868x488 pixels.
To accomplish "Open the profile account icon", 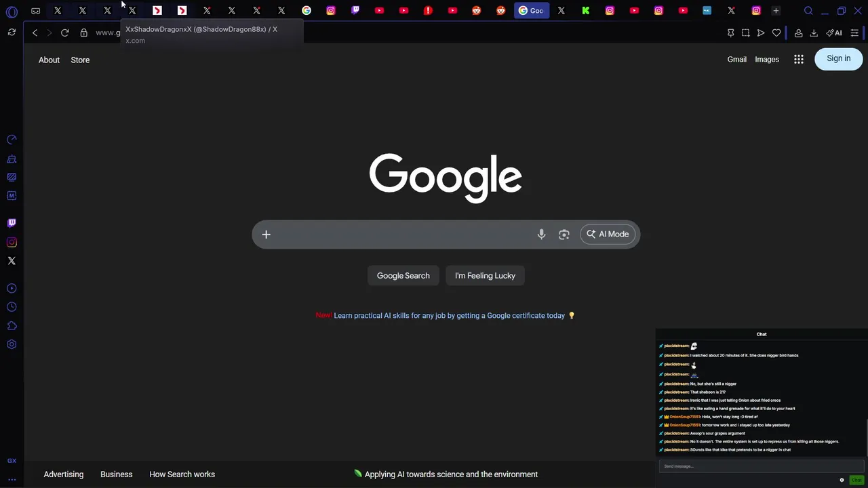I will click(x=799, y=33).
